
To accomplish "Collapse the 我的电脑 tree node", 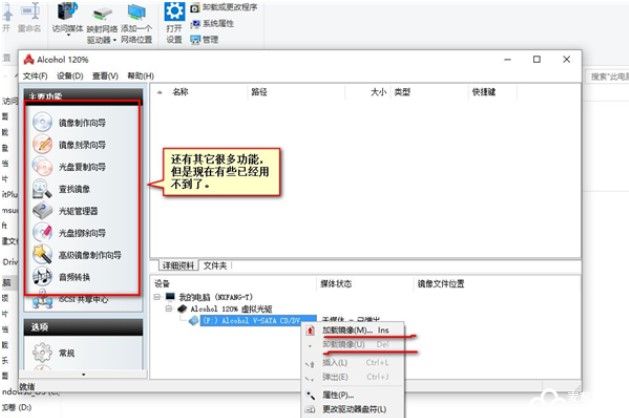I will pos(157,297).
